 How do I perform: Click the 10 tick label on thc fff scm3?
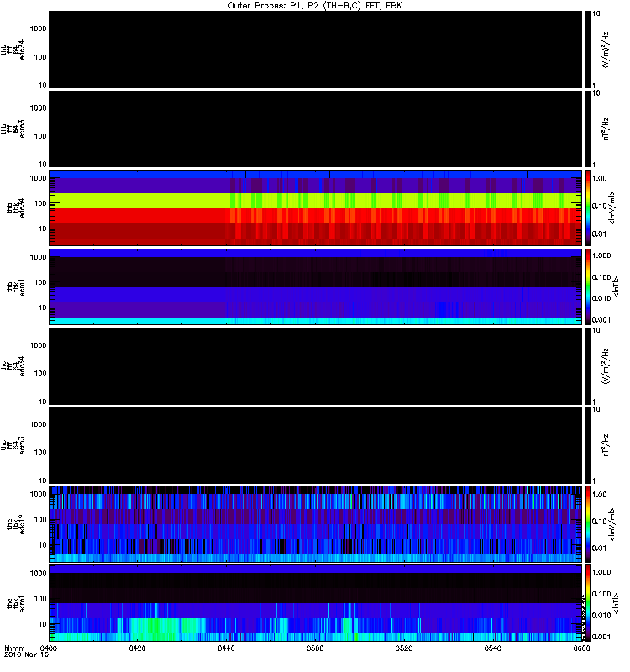click(x=43, y=480)
